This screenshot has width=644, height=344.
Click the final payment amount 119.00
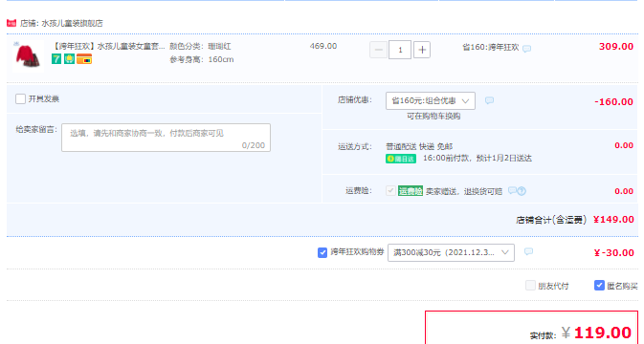(603, 333)
